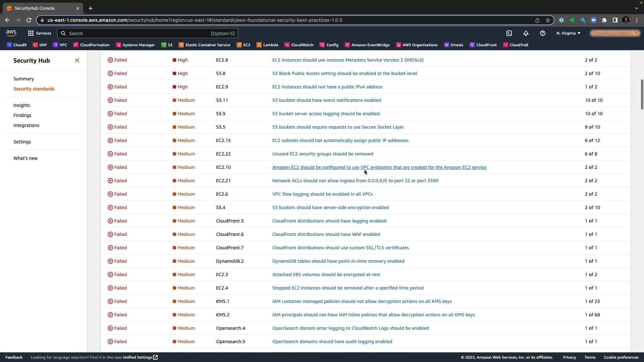Open the Services grid menu
The width and height of the screenshot is (644, 362).
39,33
